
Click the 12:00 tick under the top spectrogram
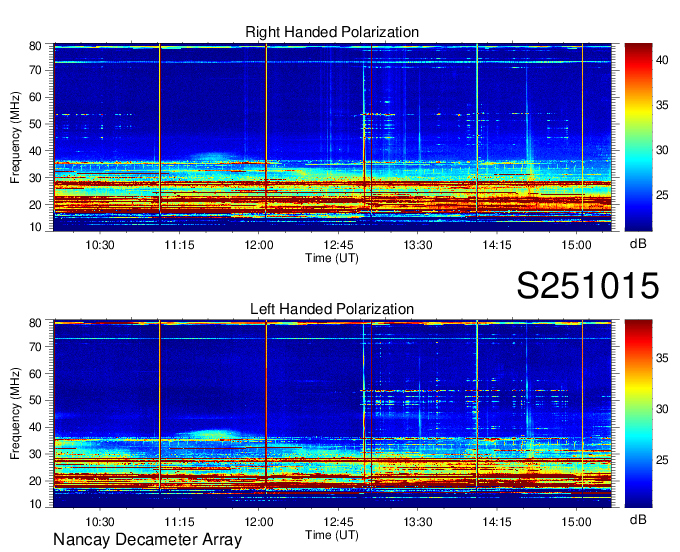tap(258, 245)
